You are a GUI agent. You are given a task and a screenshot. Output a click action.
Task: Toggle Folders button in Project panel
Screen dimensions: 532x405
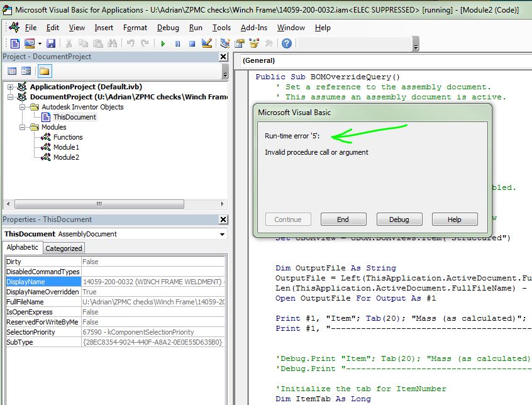[45, 71]
